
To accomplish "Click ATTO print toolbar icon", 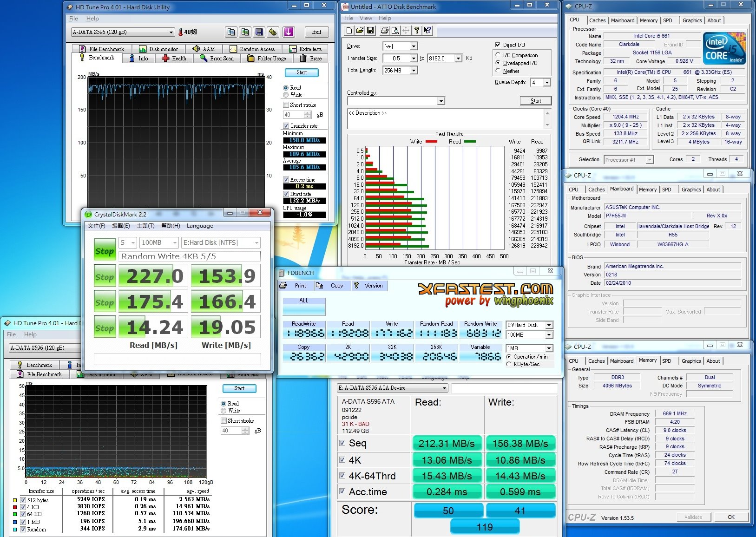I will click(384, 31).
